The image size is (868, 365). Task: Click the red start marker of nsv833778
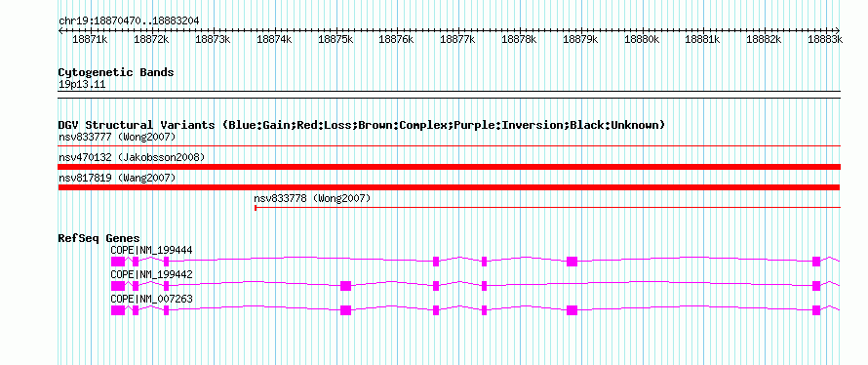[256, 208]
